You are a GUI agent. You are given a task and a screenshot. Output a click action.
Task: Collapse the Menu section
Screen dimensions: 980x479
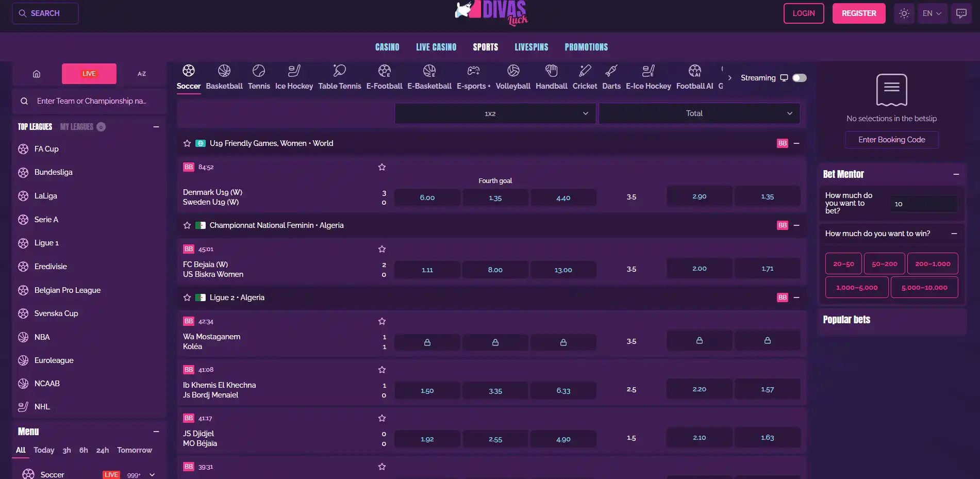tap(156, 432)
